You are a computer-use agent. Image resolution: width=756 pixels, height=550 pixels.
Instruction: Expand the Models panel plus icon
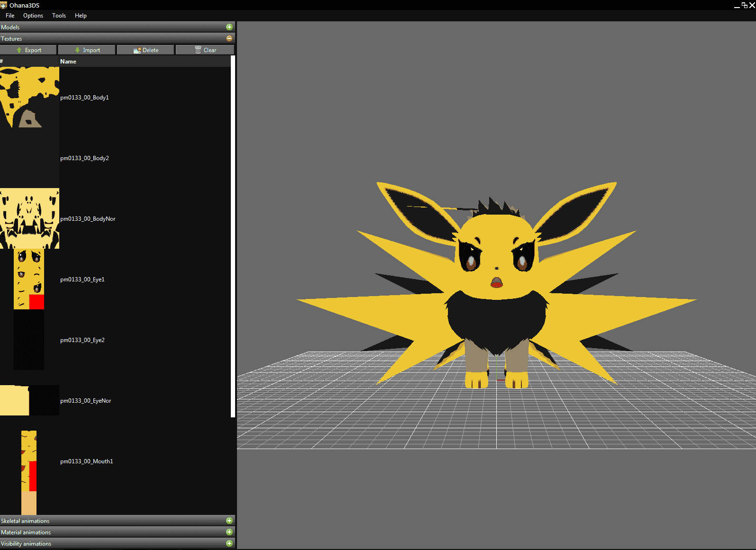coord(229,27)
